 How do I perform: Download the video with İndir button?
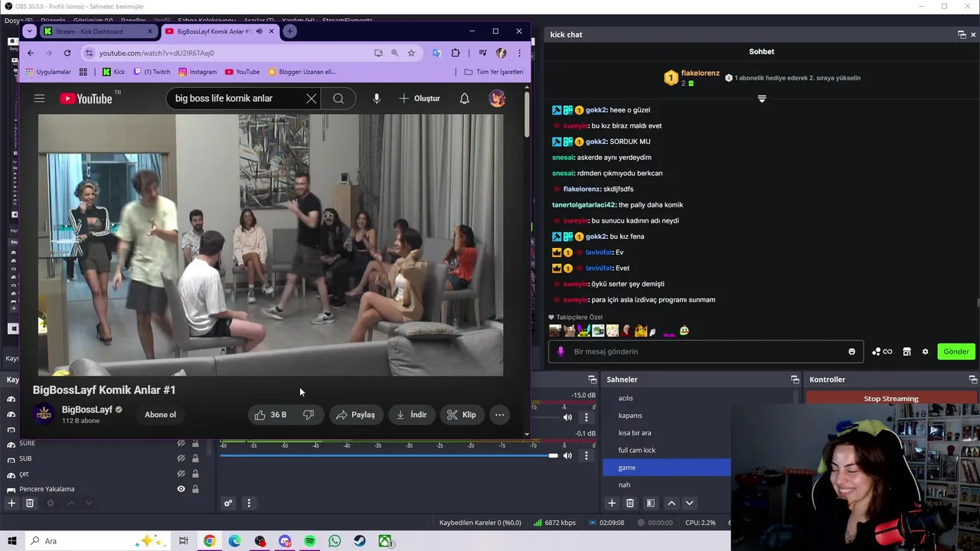pos(412,415)
